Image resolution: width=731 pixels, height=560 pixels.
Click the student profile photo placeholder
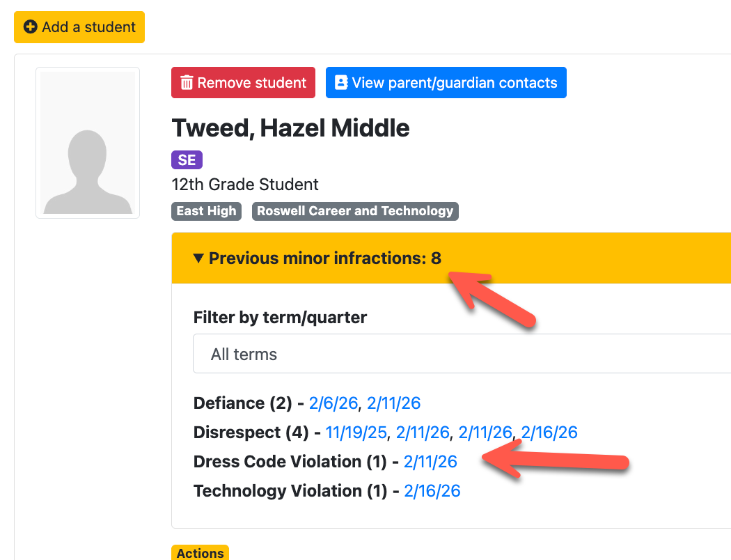pos(88,143)
